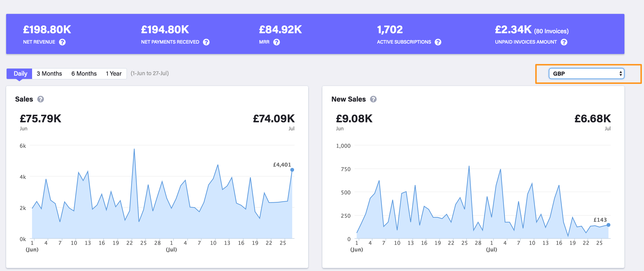The width and height of the screenshot is (644, 271).
Task: Select the 1 Year tab
Action: click(114, 74)
